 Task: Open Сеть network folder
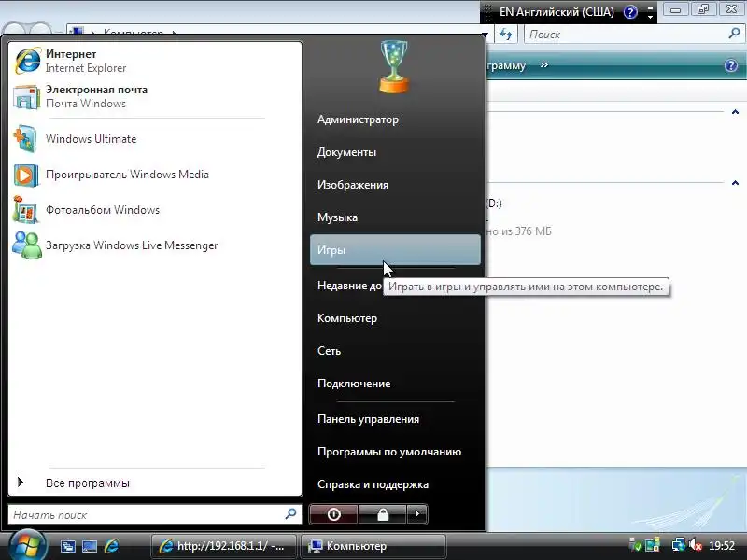(x=395, y=351)
